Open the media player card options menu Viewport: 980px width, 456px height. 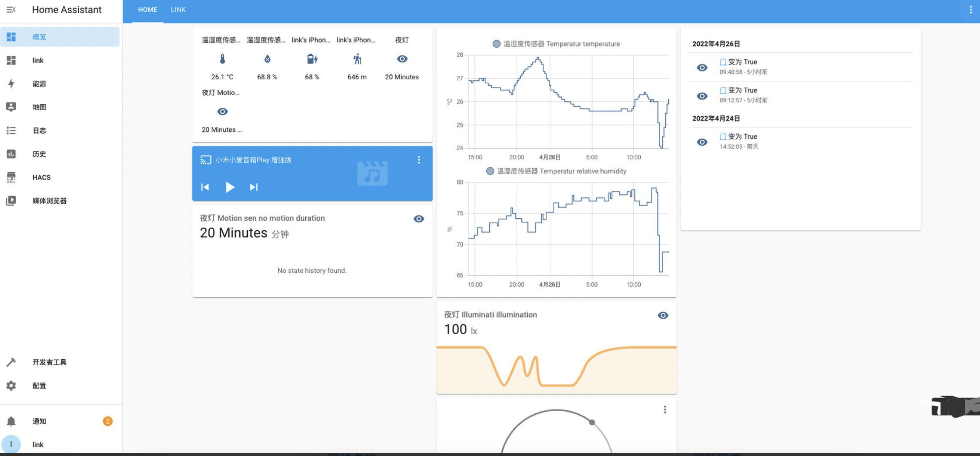419,160
